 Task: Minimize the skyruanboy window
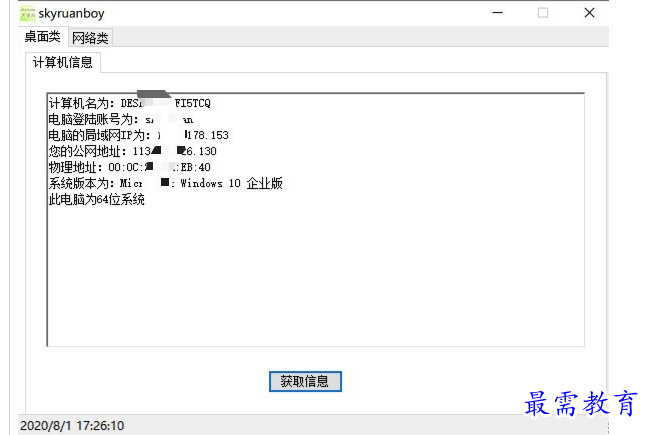click(498, 13)
